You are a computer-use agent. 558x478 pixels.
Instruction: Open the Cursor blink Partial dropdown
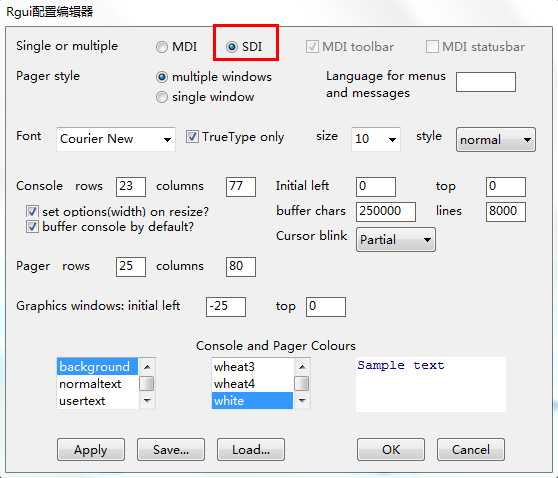click(x=396, y=240)
